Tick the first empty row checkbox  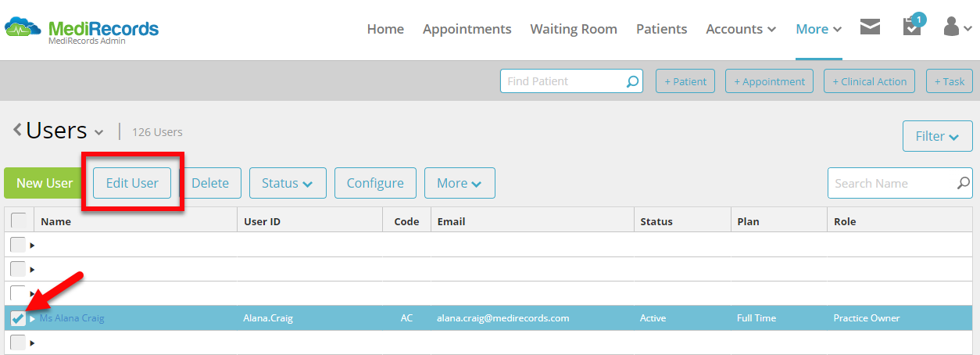click(17, 246)
